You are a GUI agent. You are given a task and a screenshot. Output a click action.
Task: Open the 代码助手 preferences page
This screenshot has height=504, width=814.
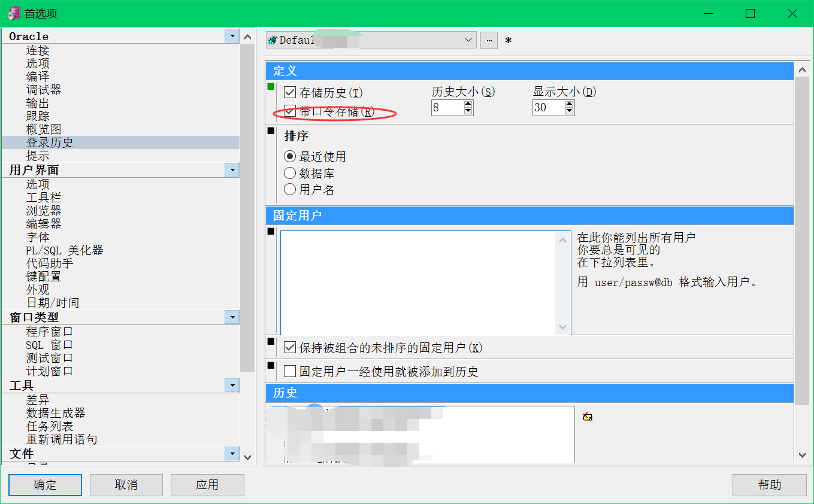point(50,263)
